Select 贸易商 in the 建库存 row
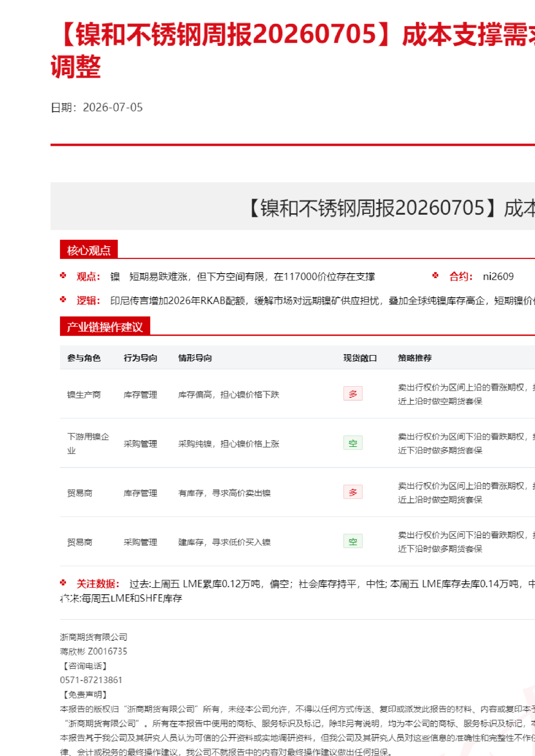Viewport: 535px width, 756px height. (x=80, y=542)
